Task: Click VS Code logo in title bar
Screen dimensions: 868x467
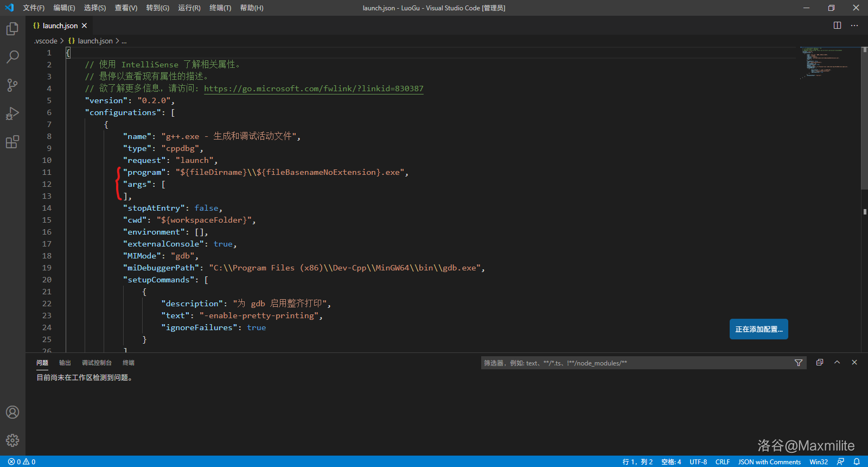Action: point(9,8)
